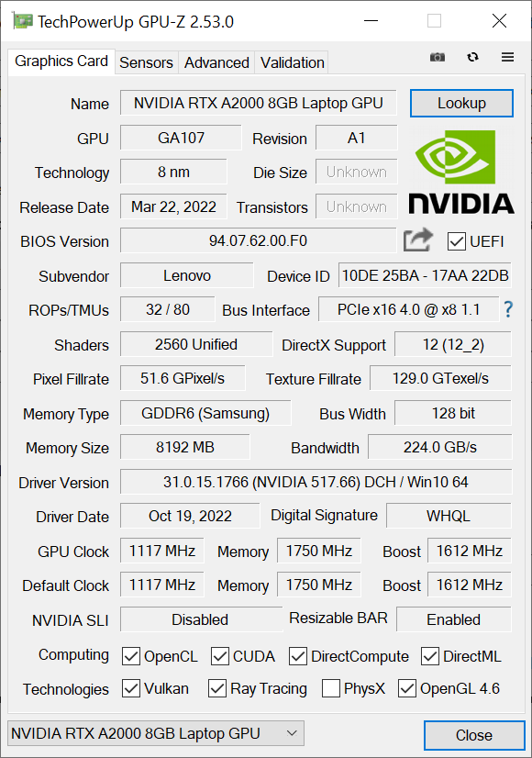Click the Lookup button
This screenshot has width=532, height=758.
[x=461, y=103]
